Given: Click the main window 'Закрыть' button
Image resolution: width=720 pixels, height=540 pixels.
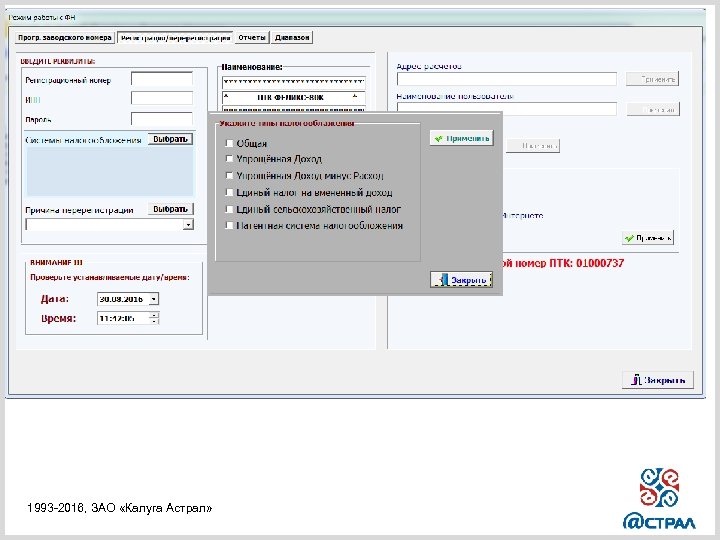Looking at the screenshot, I should tap(658, 380).
